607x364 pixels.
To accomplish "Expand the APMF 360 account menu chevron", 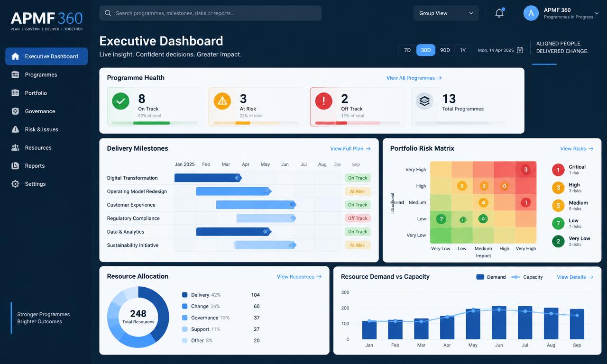I will coord(597,14).
